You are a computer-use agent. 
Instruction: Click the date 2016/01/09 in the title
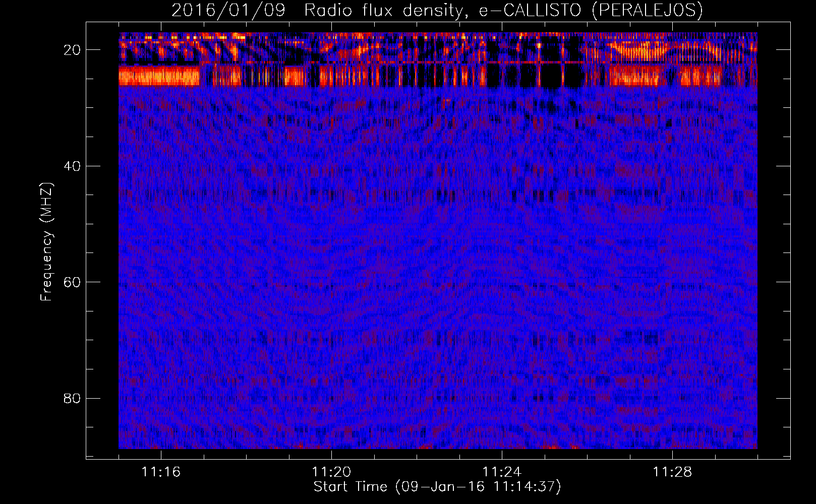click(x=228, y=10)
